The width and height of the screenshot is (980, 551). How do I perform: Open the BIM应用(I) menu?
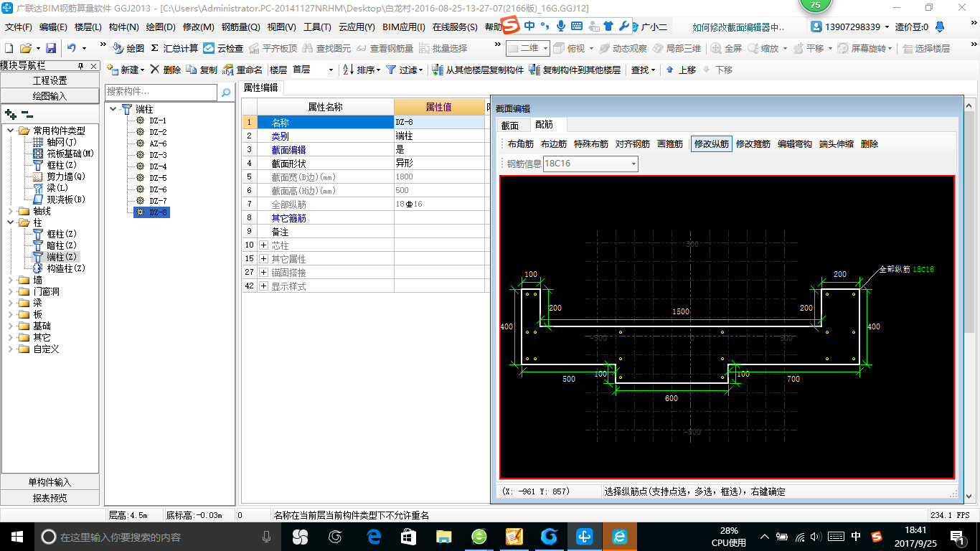click(404, 27)
